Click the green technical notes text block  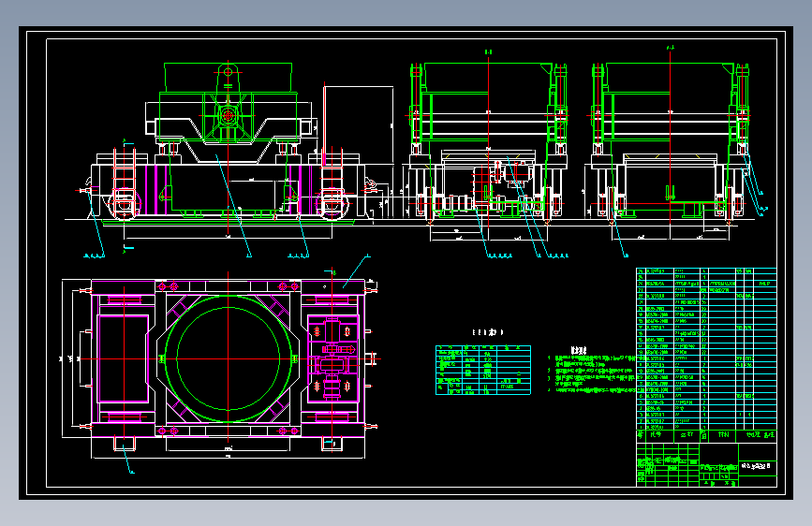[591, 373]
